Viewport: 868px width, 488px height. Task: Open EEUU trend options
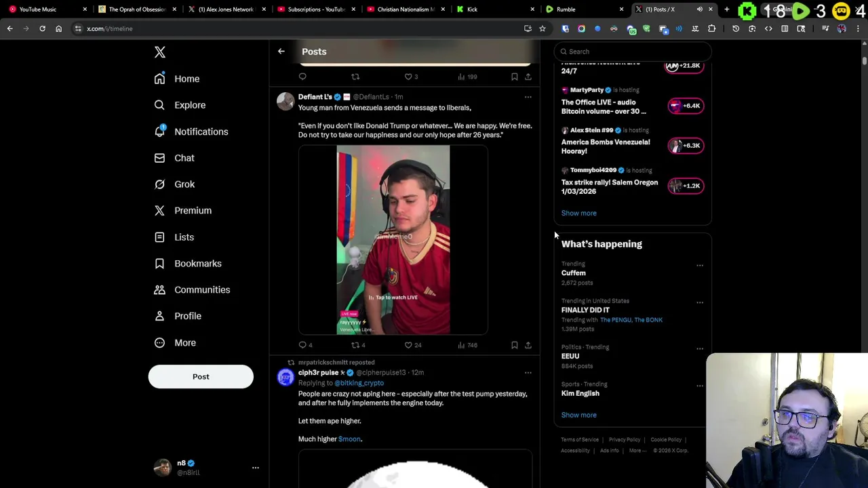click(x=700, y=348)
